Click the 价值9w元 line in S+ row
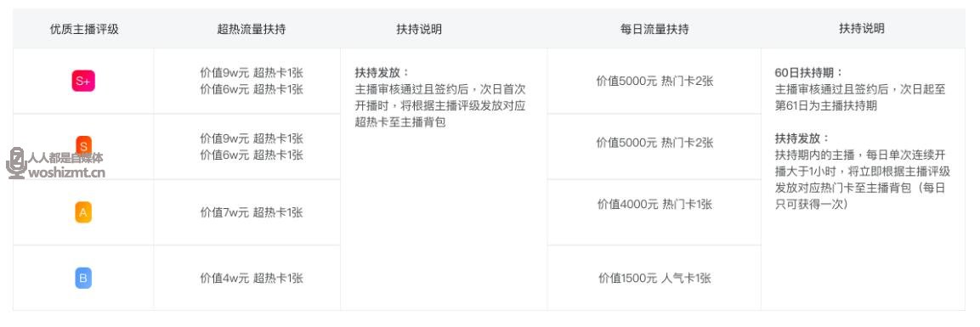This screenshot has height=327, width=980. tap(252, 72)
